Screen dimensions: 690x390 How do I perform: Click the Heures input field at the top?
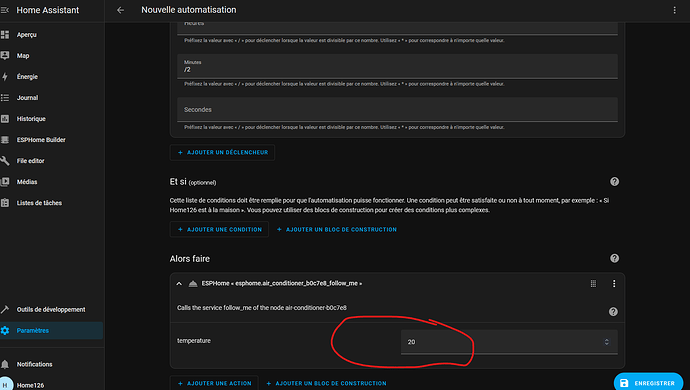pyautogui.click(x=397, y=28)
